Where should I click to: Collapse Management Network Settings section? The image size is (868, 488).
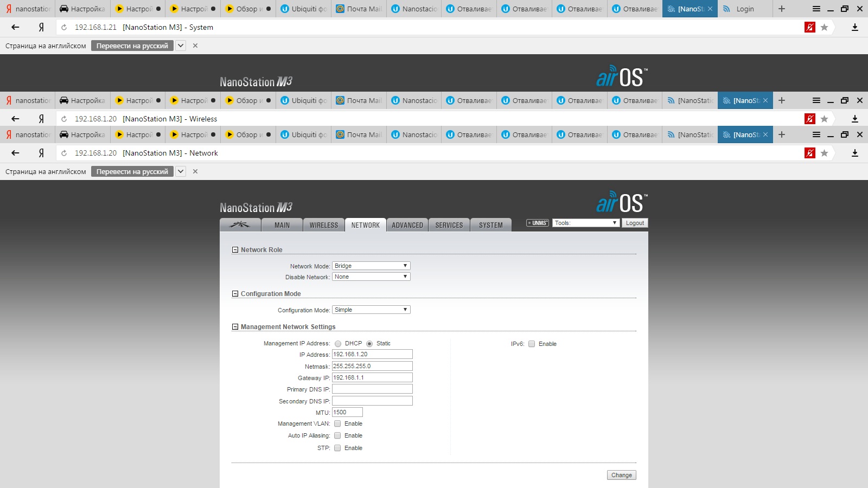[235, 327]
